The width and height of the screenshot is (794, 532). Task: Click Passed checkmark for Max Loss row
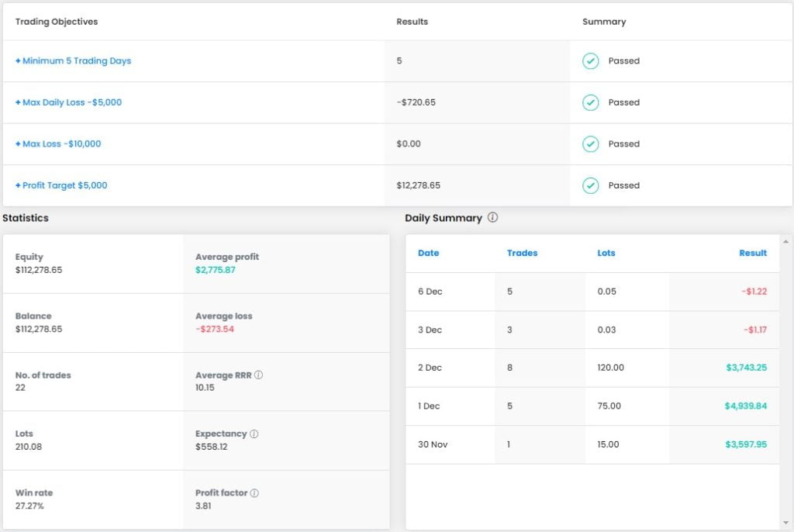[x=591, y=144]
